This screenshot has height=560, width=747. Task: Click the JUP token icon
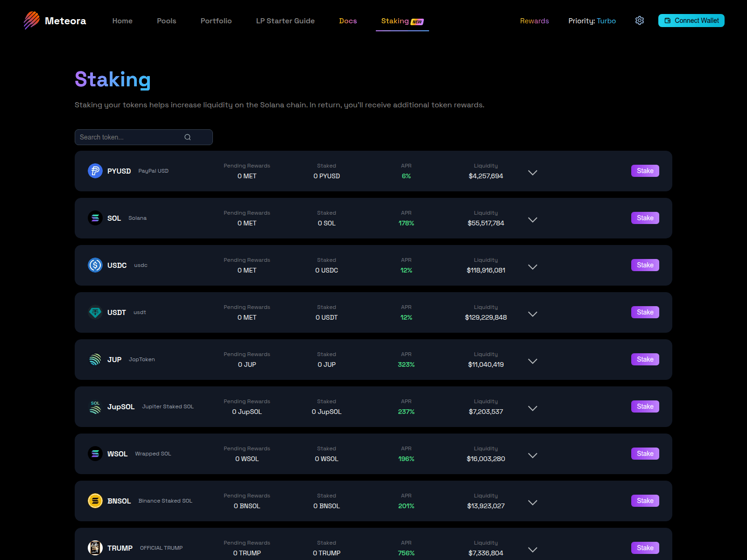(95, 359)
